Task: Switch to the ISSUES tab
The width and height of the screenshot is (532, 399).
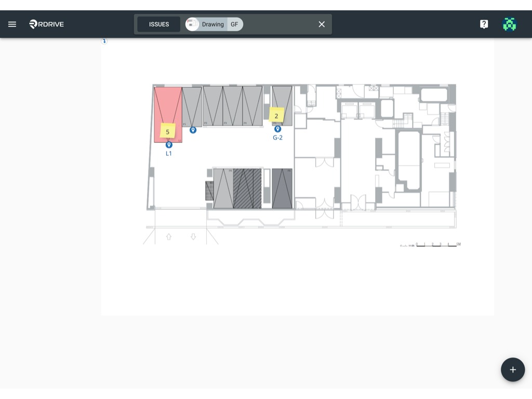Action: pos(159,24)
